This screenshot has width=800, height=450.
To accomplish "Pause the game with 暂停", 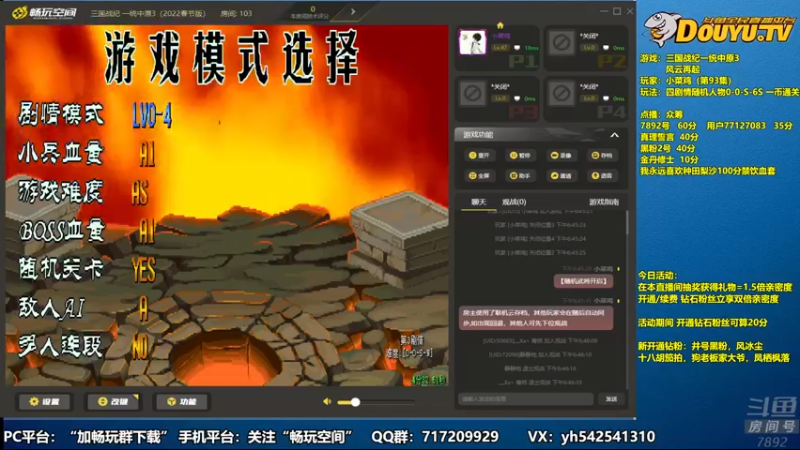I will point(520,155).
